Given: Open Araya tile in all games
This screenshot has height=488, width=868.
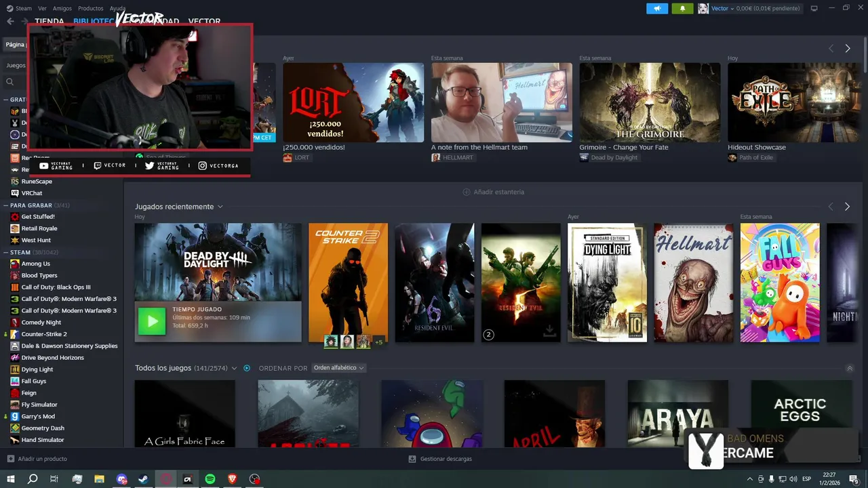Looking at the screenshot, I should click(x=678, y=413).
